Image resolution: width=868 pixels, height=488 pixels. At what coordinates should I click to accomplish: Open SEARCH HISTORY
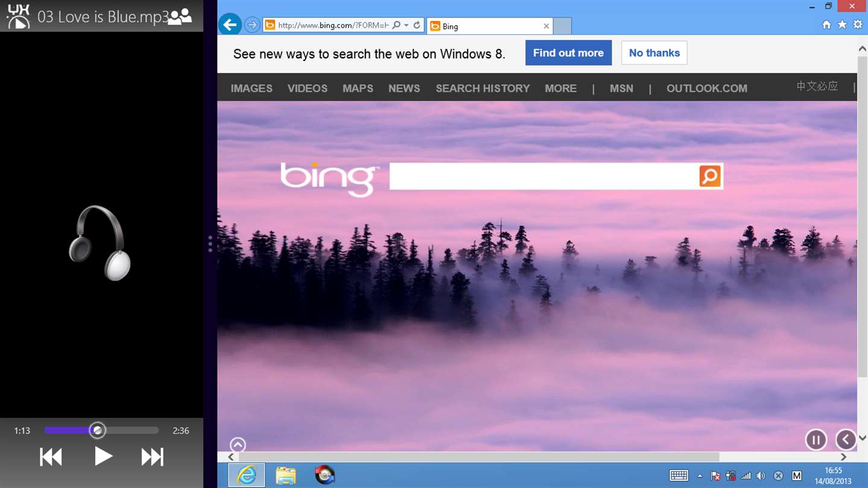point(483,88)
